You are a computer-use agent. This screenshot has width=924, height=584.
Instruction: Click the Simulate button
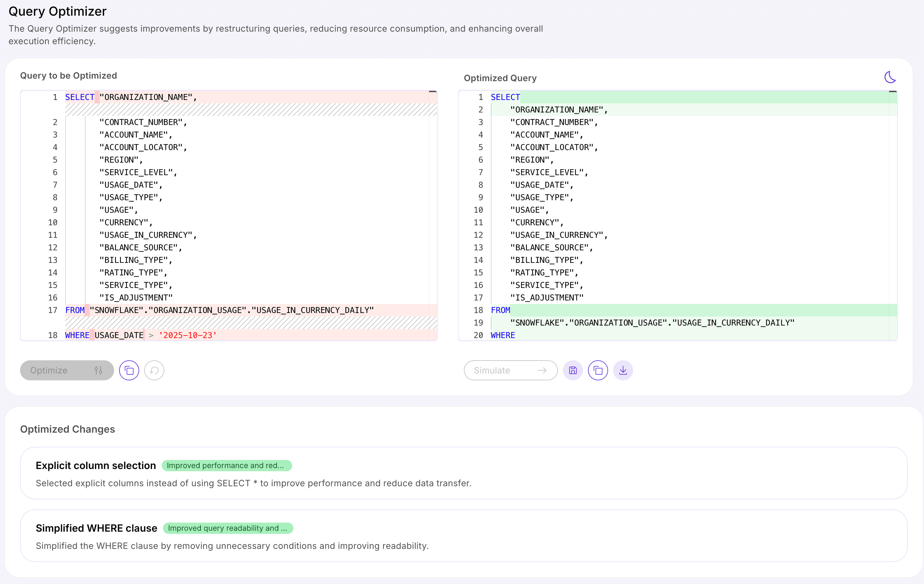pos(510,370)
